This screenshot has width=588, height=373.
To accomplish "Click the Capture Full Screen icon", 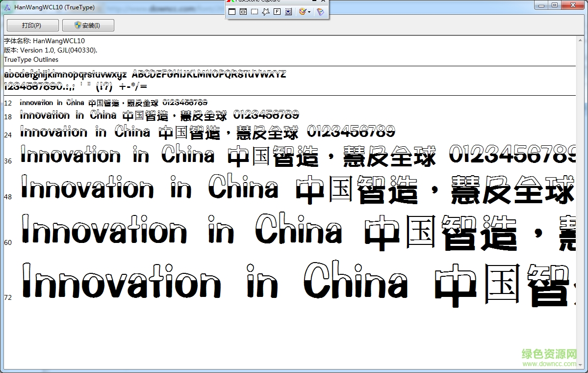I will (277, 12).
